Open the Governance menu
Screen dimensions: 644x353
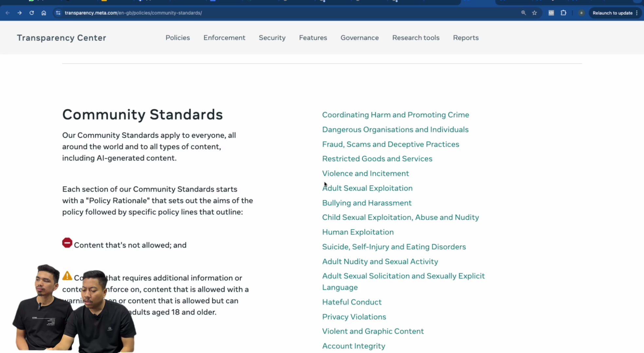pyautogui.click(x=360, y=38)
